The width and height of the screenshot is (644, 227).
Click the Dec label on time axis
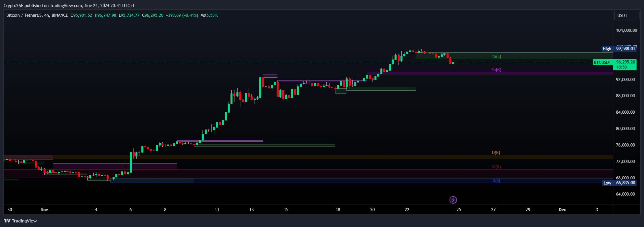click(x=563, y=210)
